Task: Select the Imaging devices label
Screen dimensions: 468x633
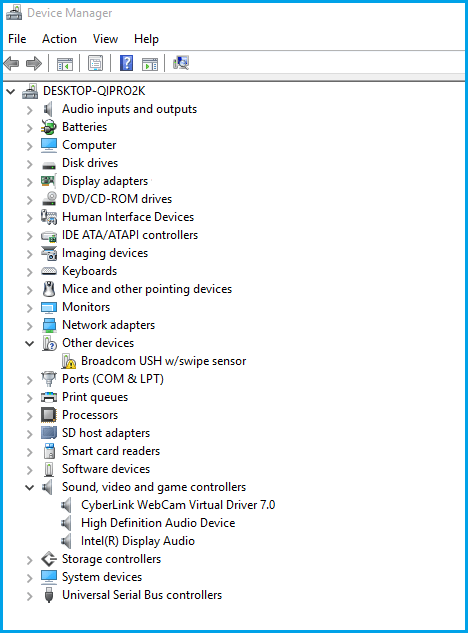Action: 105,253
